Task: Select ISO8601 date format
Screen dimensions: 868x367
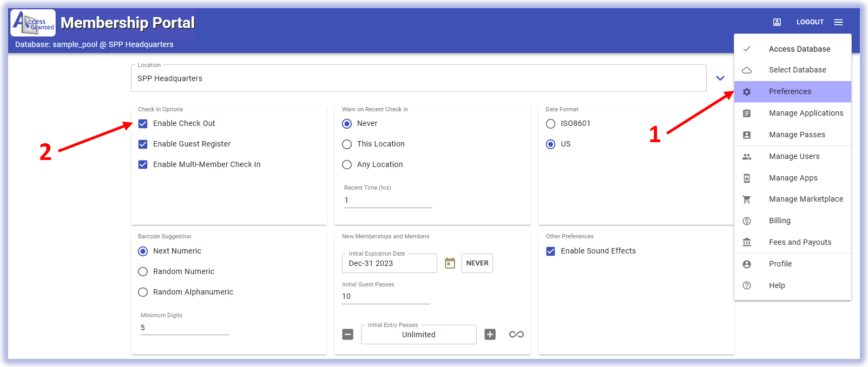Action: tap(550, 124)
